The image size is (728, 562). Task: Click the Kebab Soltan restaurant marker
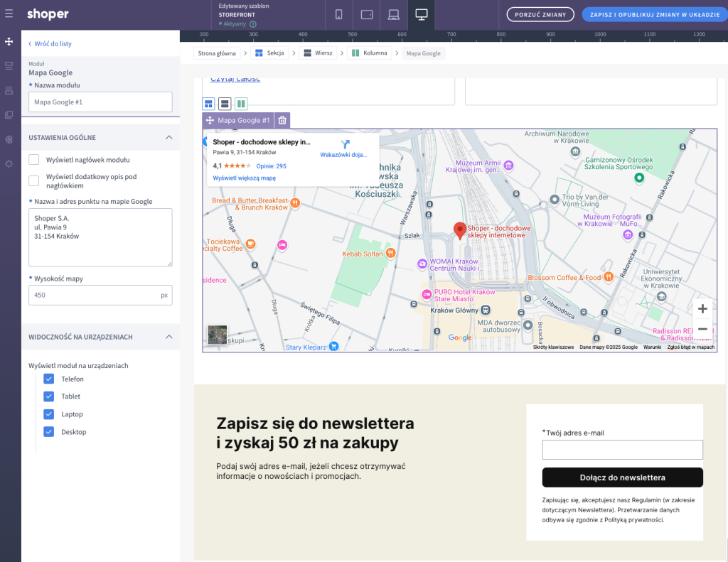point(391,253)
